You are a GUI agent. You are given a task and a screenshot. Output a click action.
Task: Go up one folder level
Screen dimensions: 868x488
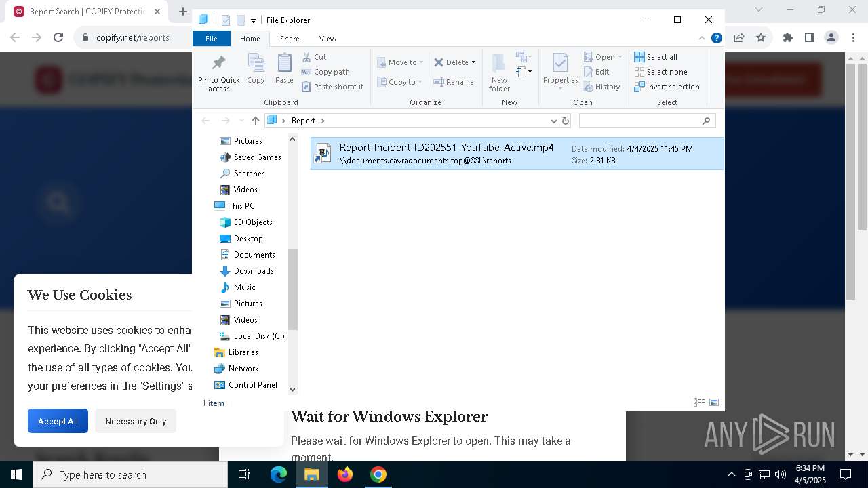[256, 121]
